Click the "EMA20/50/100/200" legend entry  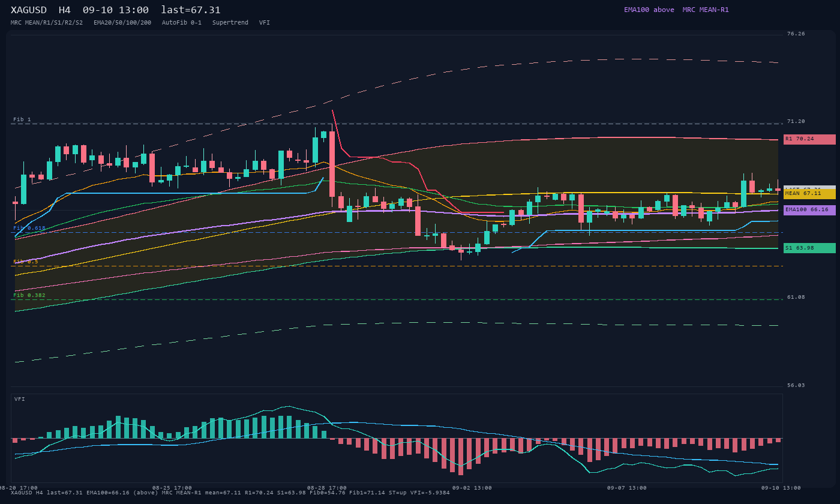[122, 23]
